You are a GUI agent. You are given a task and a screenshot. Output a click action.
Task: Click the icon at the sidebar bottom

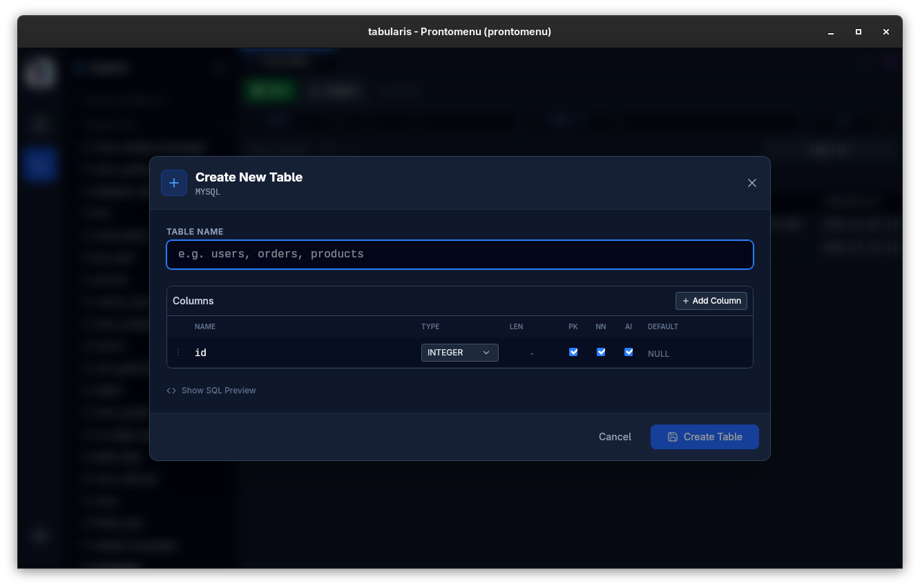(39, 536)
